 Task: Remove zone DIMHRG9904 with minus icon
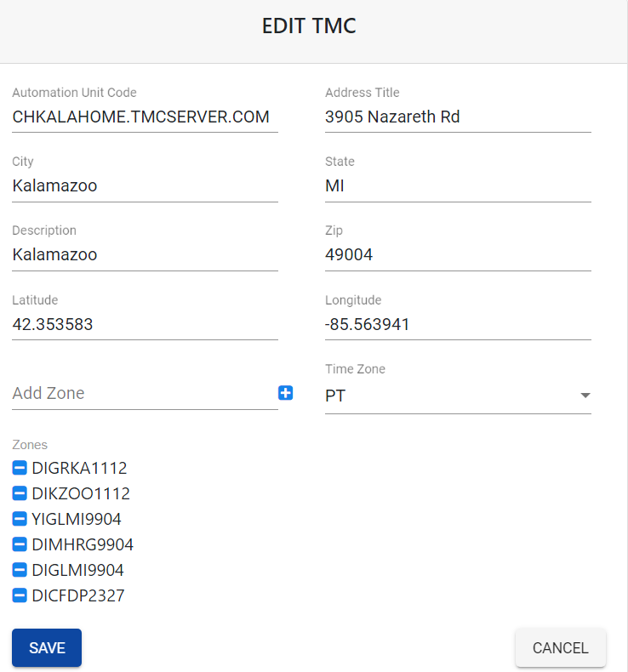tap(20, 544)
